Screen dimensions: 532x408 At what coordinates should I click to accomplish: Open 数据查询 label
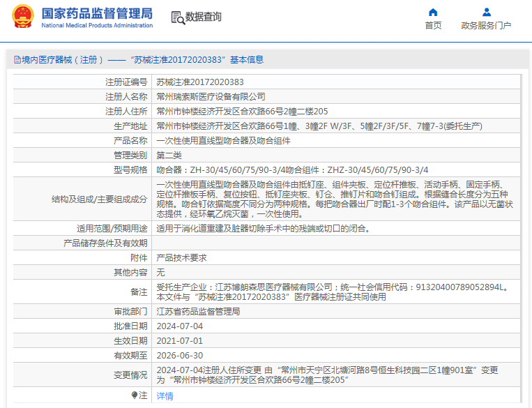(x=203, y=17)
